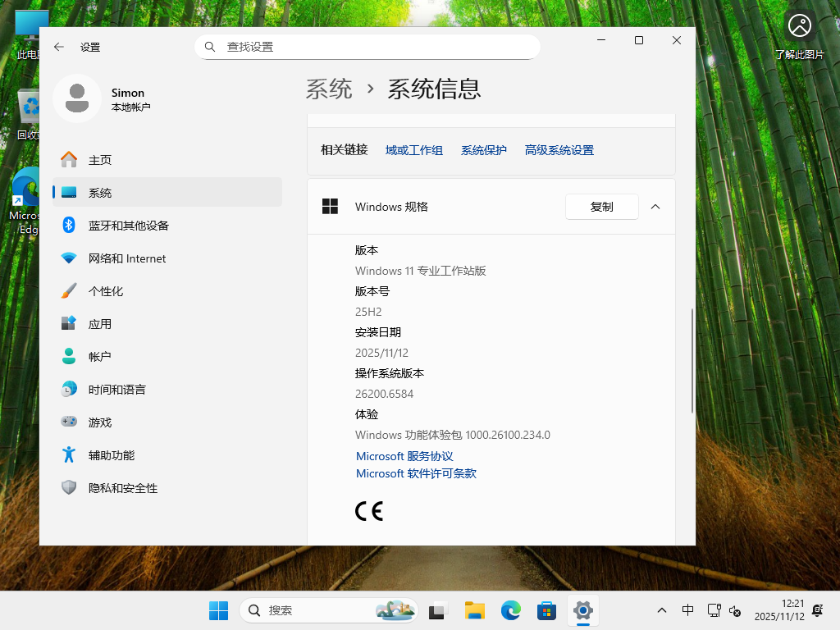Show hidden icons in the system tray
The width and height of the screenshot is (840, 630).
pos(661,610)
